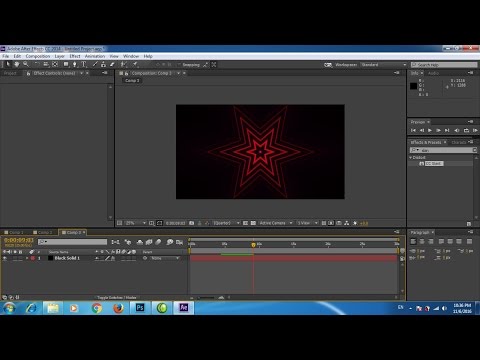Toggle the Snapping checkbox
This screenshot has width=480, height=360.
tap(179, 65)
